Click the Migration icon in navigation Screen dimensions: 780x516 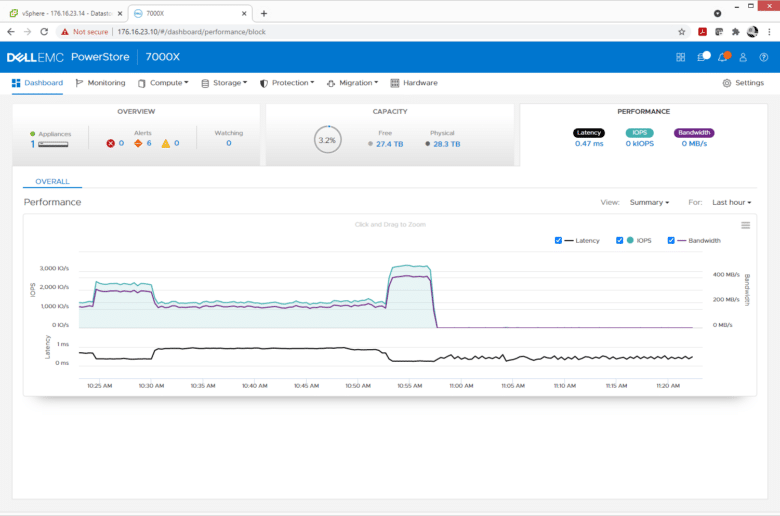click(x=331, y=84)
